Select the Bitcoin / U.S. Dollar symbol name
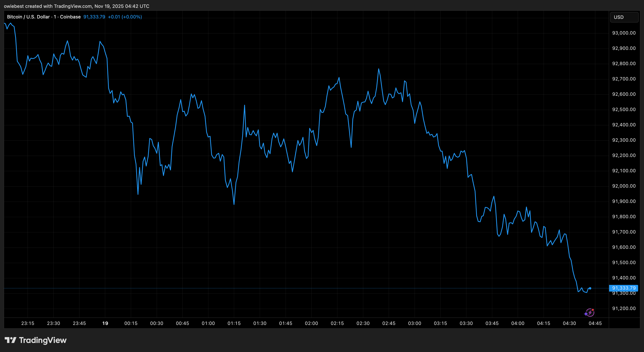Viewport: 644px width, 352px height. tap(28, 17)
